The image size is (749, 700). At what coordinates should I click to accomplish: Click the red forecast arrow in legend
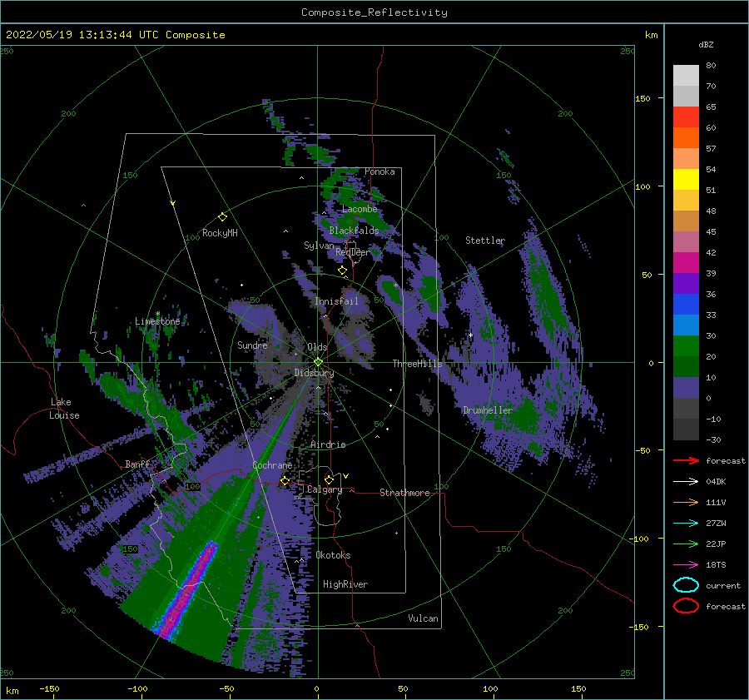click(x=686, y=460)
